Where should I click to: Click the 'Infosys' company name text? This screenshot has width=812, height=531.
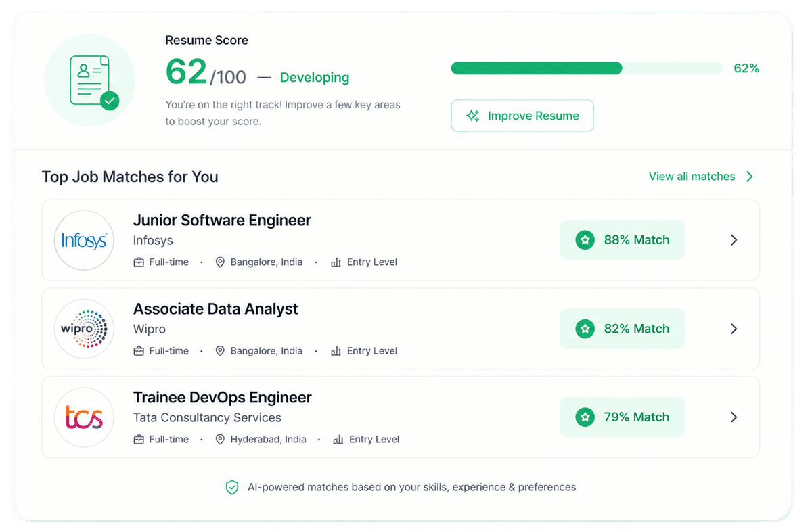point(153,241)
